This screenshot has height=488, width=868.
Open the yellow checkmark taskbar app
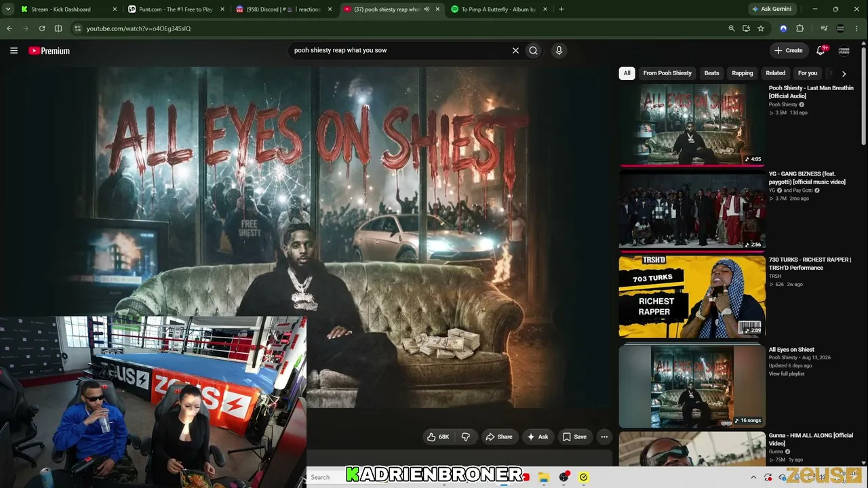pyautogui.click(x=583, y=477)
